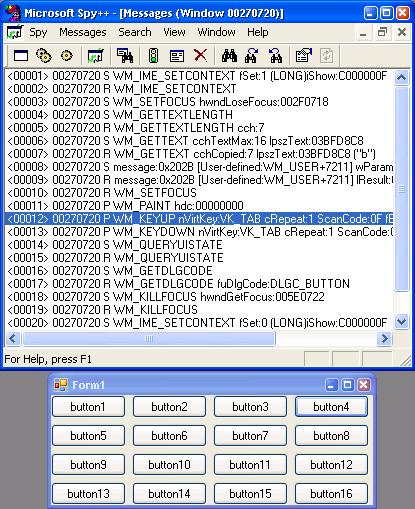This screenshot has height=509, width=415.
Task: Click the Log Messages toolbar icon
Action: [x=96, y=55]
